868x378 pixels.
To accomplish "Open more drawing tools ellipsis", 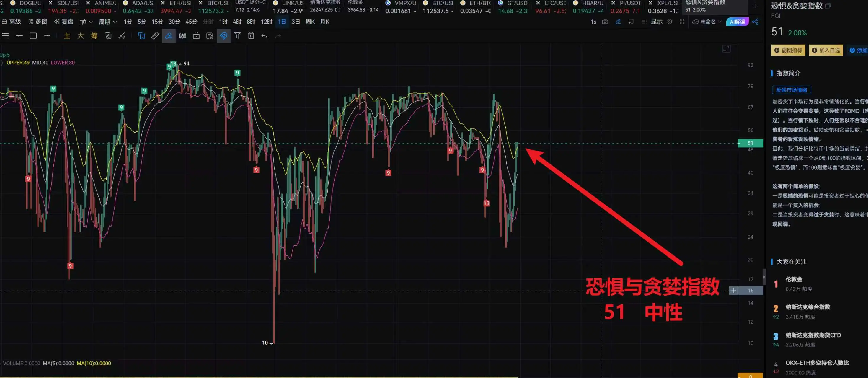I will point(47,36).
